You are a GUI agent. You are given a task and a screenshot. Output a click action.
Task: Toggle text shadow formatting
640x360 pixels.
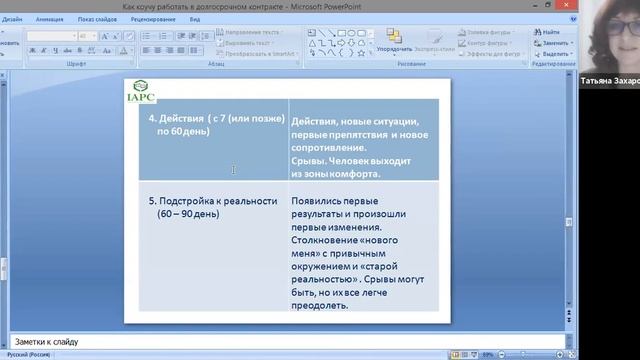[80, 51]
